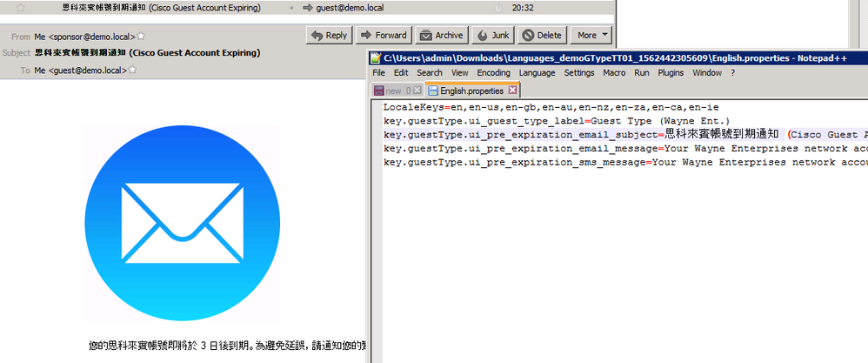
Task: Open the Language menu
Action: [537, 72]
